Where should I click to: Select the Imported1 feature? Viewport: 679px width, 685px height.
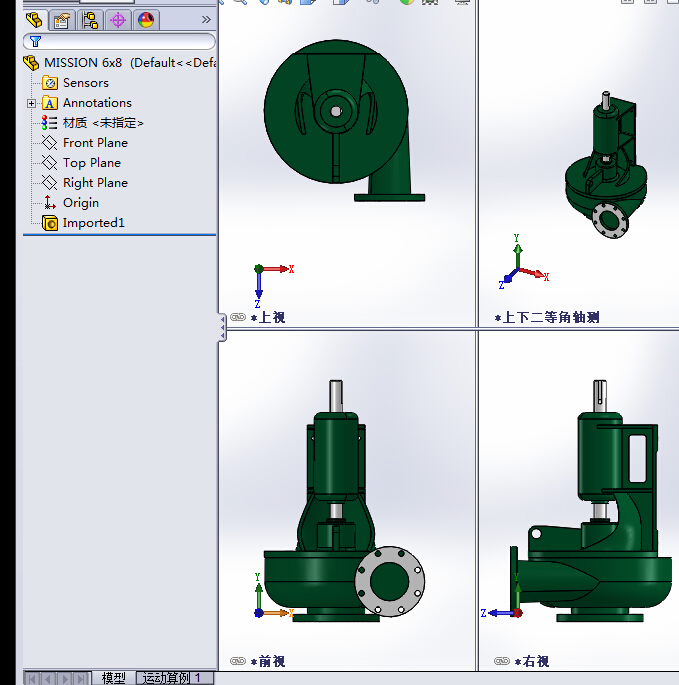coord(83,223)
